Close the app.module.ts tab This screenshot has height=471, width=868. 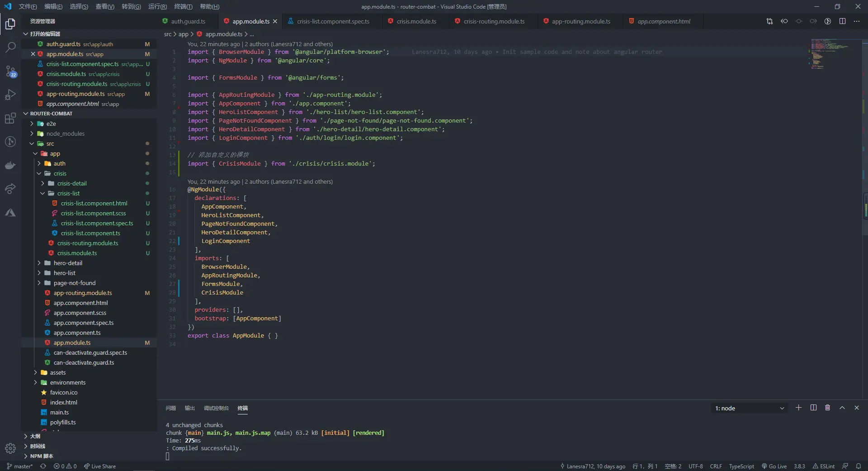click(275, 21)
